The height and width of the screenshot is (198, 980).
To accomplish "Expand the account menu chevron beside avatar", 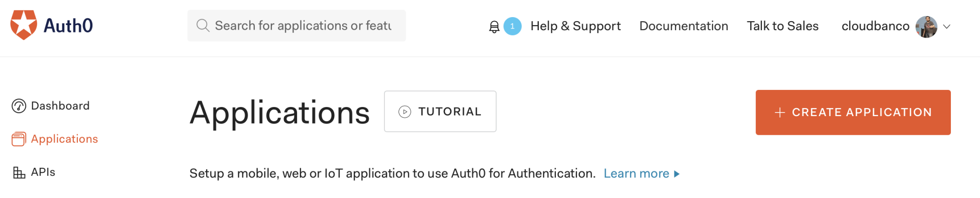I will (x=946, y=27).
